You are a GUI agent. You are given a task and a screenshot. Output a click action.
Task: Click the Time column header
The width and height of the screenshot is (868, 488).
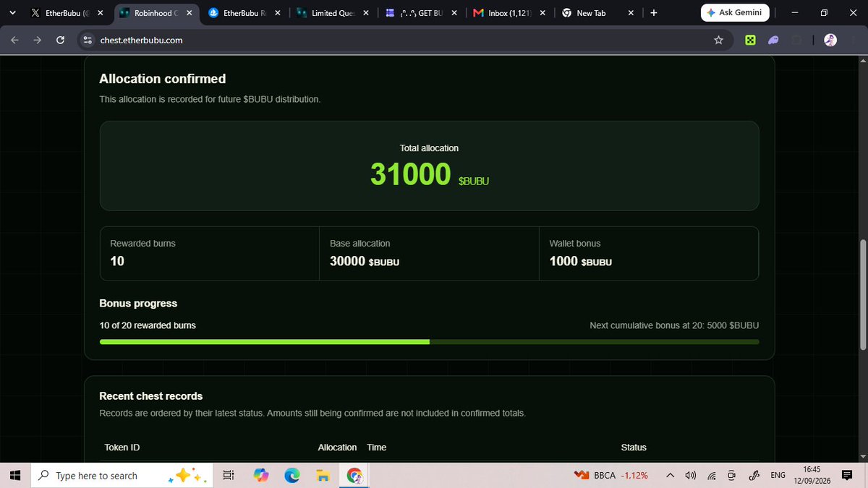(x=377, y=448)
